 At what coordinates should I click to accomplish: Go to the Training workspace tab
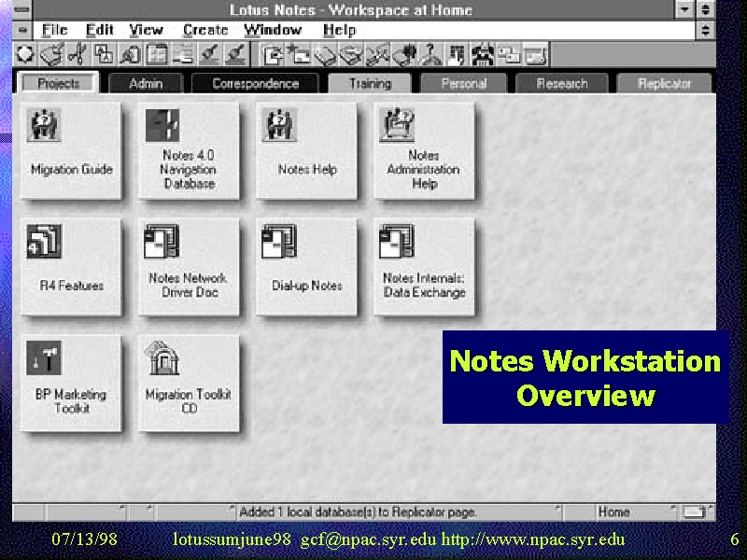click(370, 84)
